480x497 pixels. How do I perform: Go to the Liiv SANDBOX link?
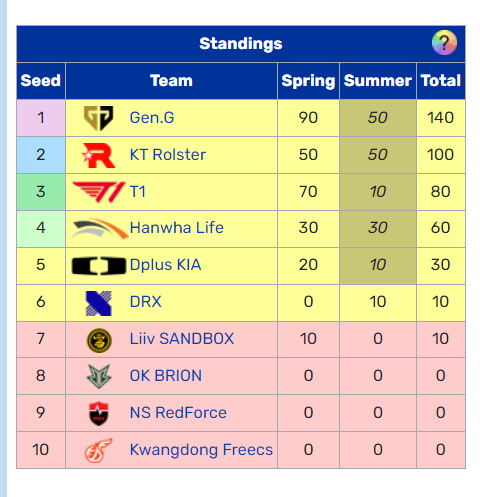tap(182, 339)
